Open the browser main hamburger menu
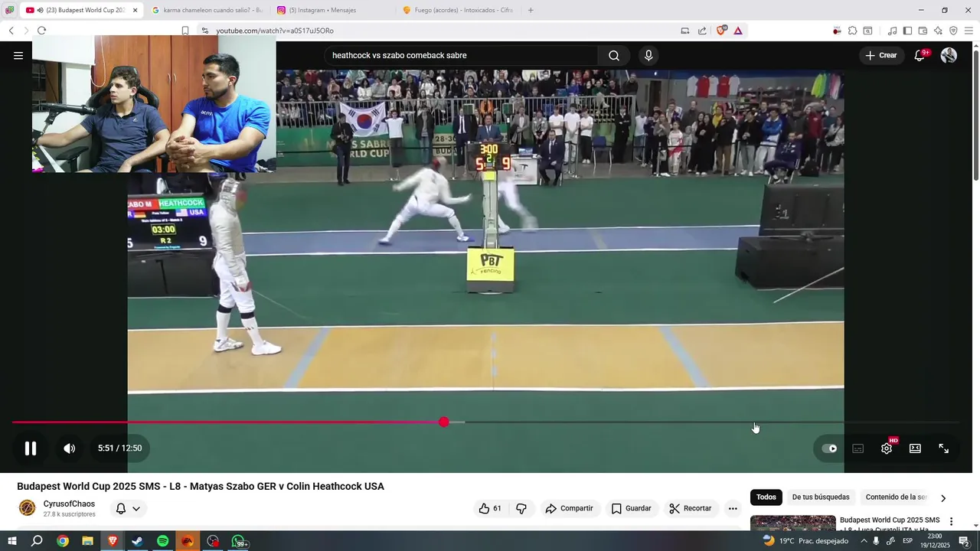980x551 pixels. (x=969, y=31)
